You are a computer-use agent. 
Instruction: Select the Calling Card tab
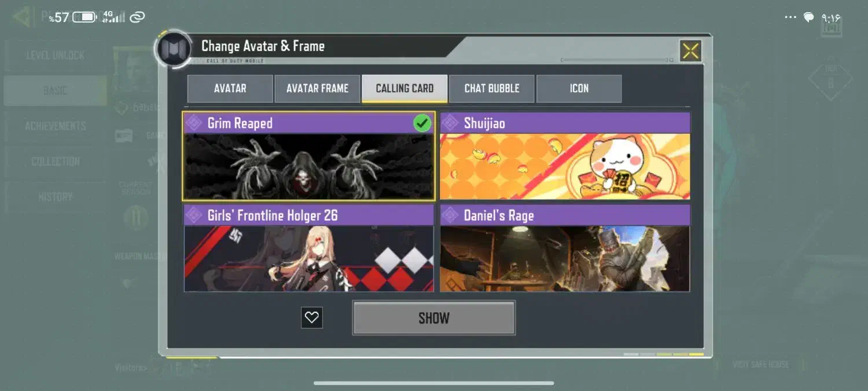tap(404, 89)
